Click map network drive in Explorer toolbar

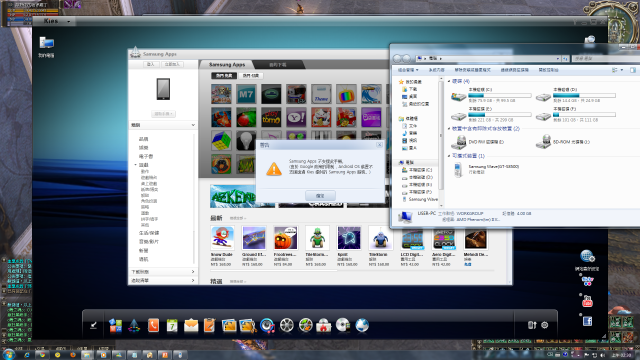[514, 70]
